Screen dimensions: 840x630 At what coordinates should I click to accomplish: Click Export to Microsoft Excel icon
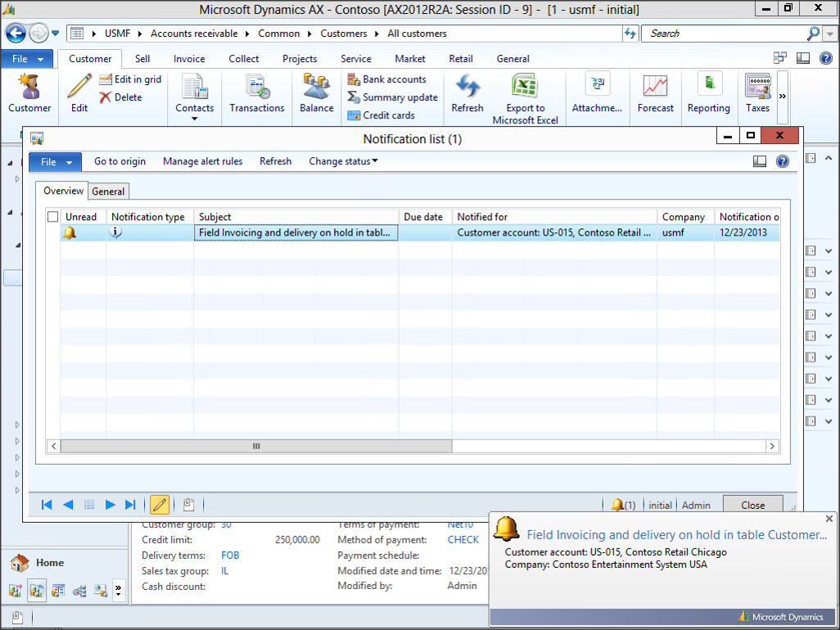pyautogui.click(x=525, y=87)
